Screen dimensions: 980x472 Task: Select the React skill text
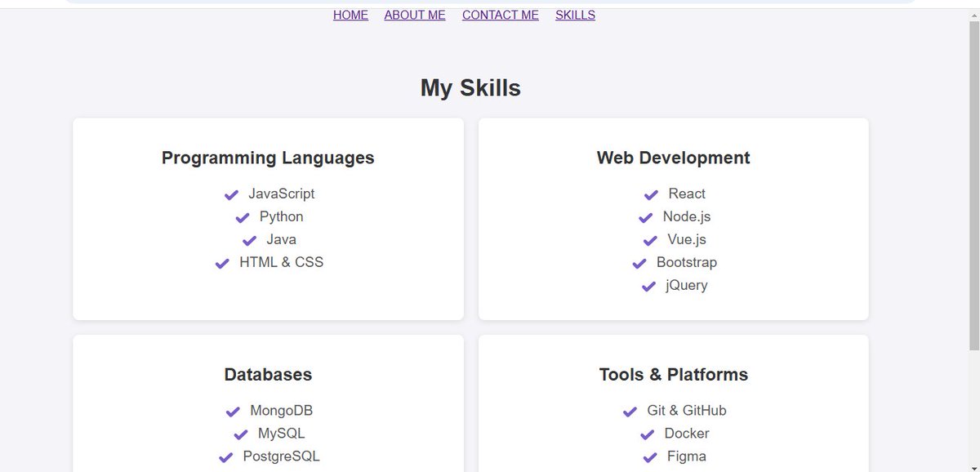687,194
